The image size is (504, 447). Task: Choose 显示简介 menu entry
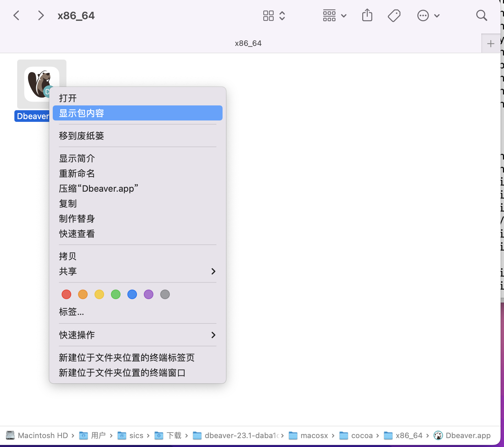point(138,158)
